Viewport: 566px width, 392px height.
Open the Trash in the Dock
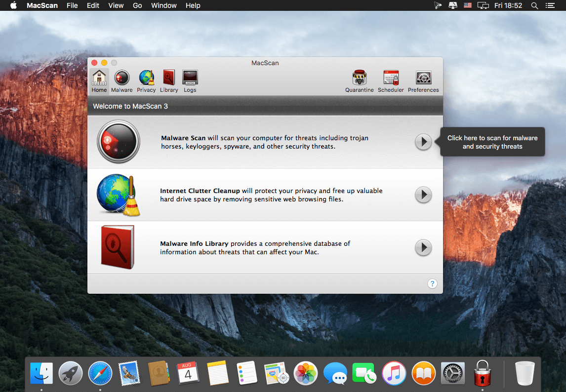pyautogui.click(x=525, y=373)
